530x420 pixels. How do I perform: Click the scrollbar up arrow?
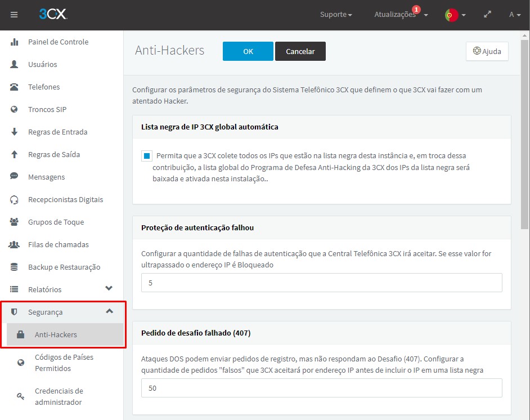coord(524,35)
